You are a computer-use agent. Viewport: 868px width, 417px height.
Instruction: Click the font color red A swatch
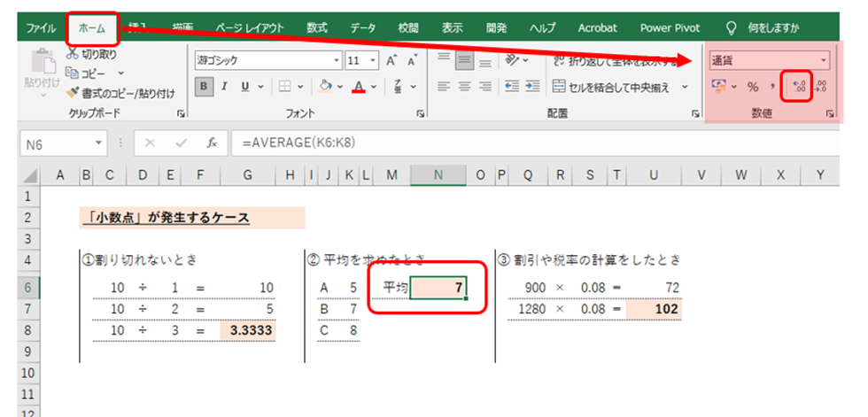(x=358, y=87)
